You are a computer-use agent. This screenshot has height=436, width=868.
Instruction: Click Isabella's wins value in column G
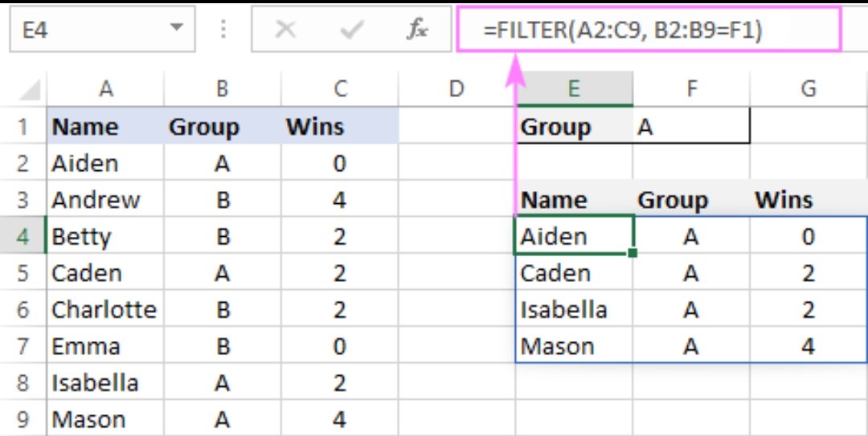pyautogui.click(x=809, y=310)
